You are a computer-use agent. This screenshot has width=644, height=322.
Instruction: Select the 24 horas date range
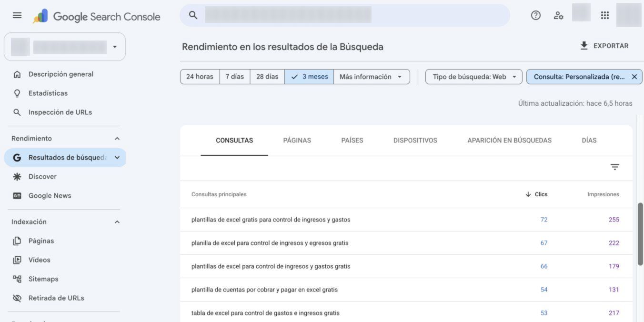[200, 77]
